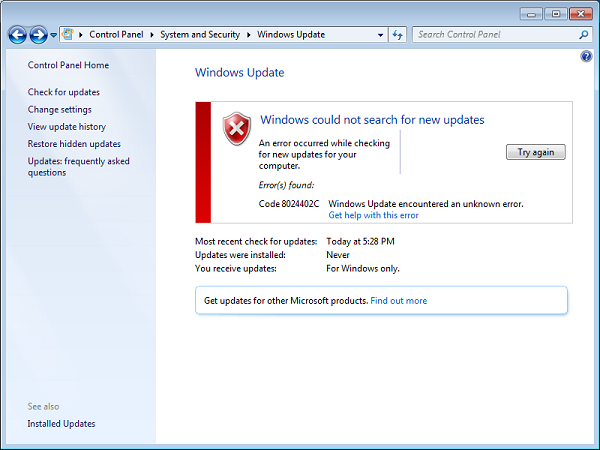The height and width of the screenshot is (450, 600).
Task: Expand arrow after System and Security breadcrumb
Action: tap(249, 35)
